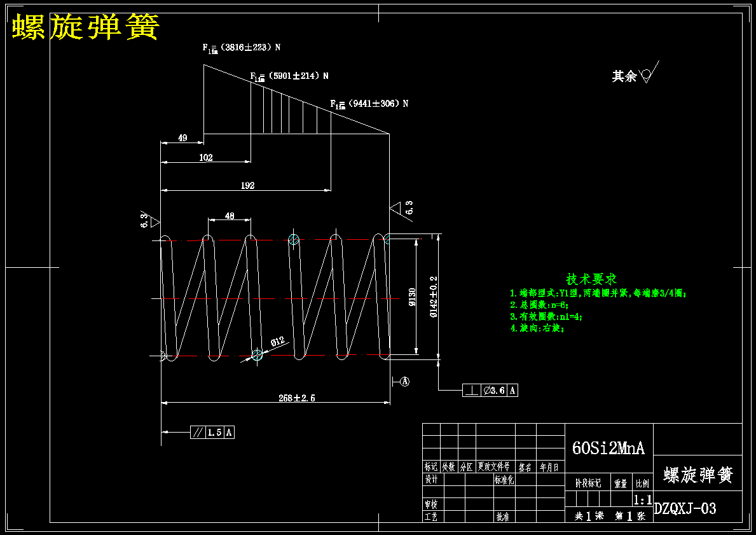Click the scale value 1:1

(x=642, y=499)
